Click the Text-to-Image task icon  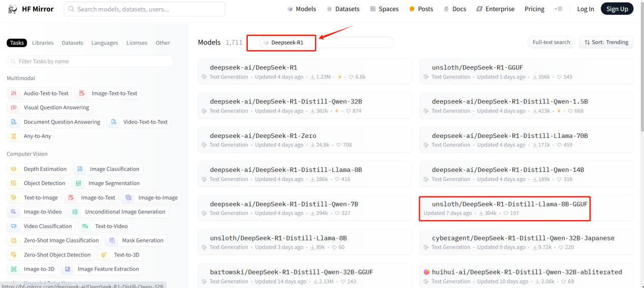(x=14, y=197)
